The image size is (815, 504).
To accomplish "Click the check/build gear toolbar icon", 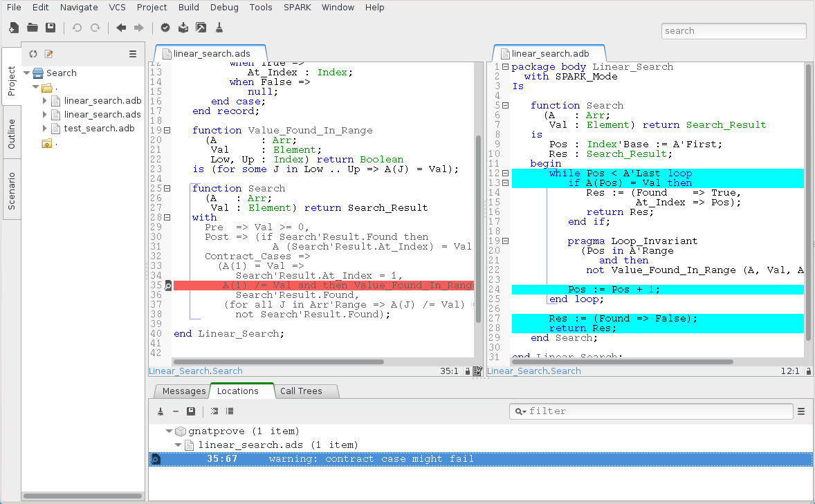I will click(165, 28).
